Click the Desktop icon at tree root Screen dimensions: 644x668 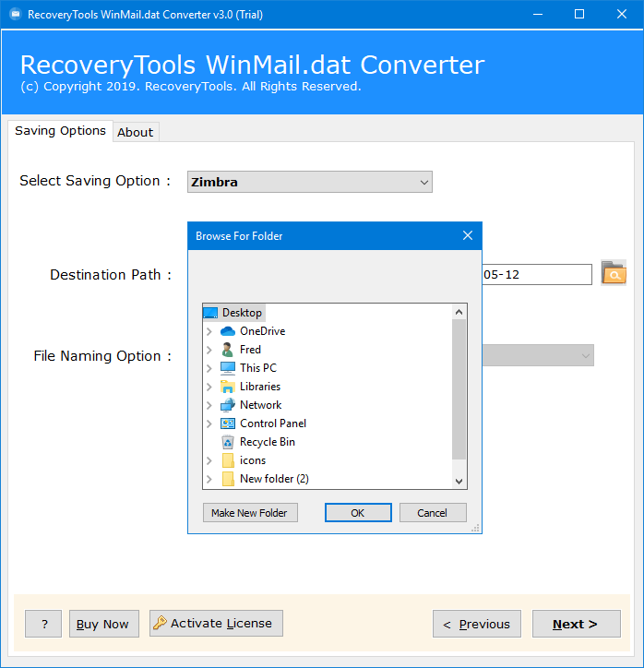pos(210,313)
